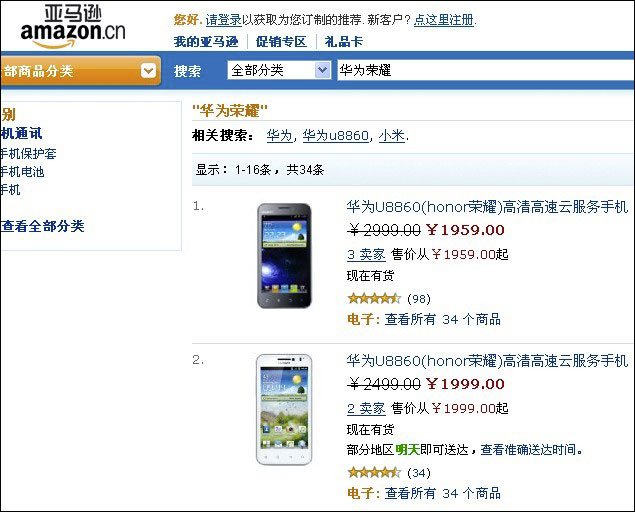This screenshot has height=512, width=635.
Task: Click the second result's star rating
Action: click(x=374, y=472)
